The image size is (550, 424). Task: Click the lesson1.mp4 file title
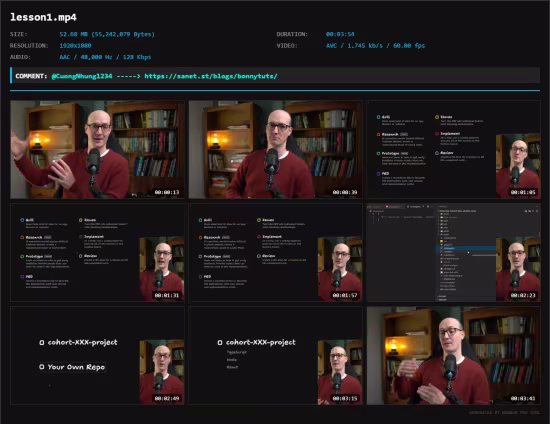pos(43,17)
